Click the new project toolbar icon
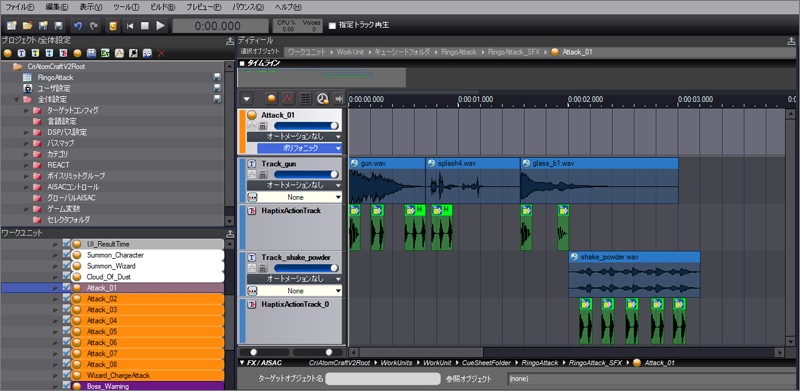 click(12, 26)
